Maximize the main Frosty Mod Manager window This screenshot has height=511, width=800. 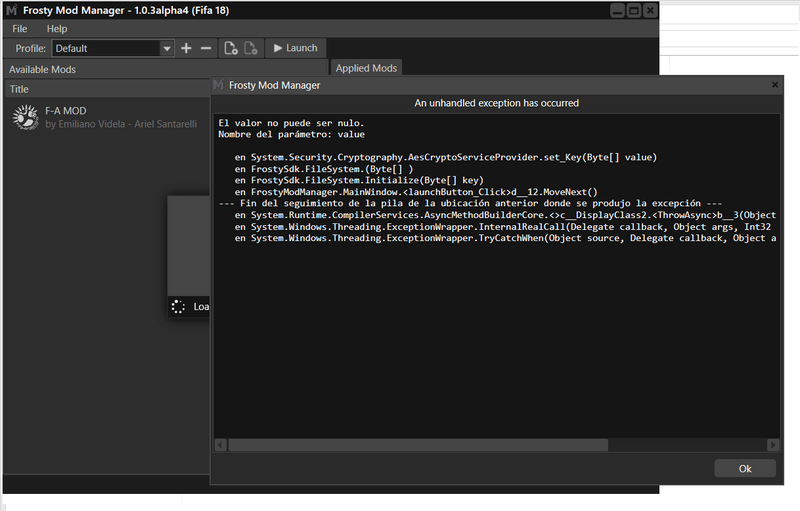(634, 11)
